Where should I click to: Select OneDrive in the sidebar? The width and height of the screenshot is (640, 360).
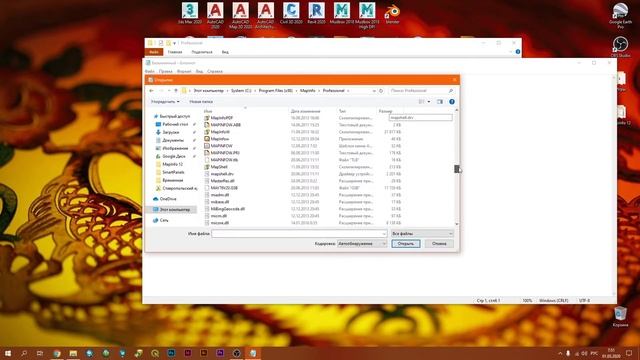click(168, 199)
